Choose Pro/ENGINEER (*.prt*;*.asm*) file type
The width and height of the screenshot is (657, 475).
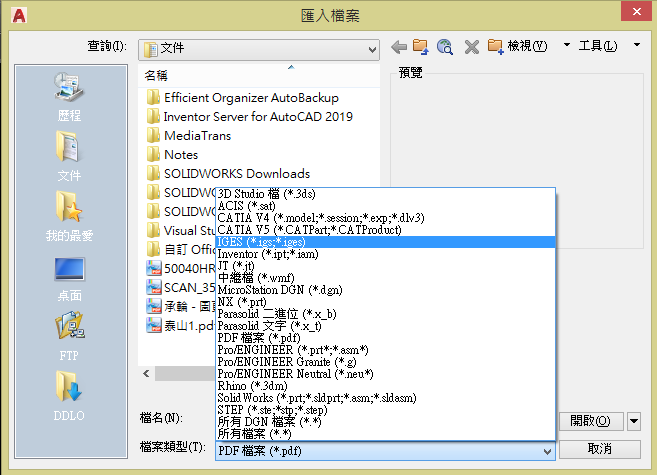pos(385,350)
